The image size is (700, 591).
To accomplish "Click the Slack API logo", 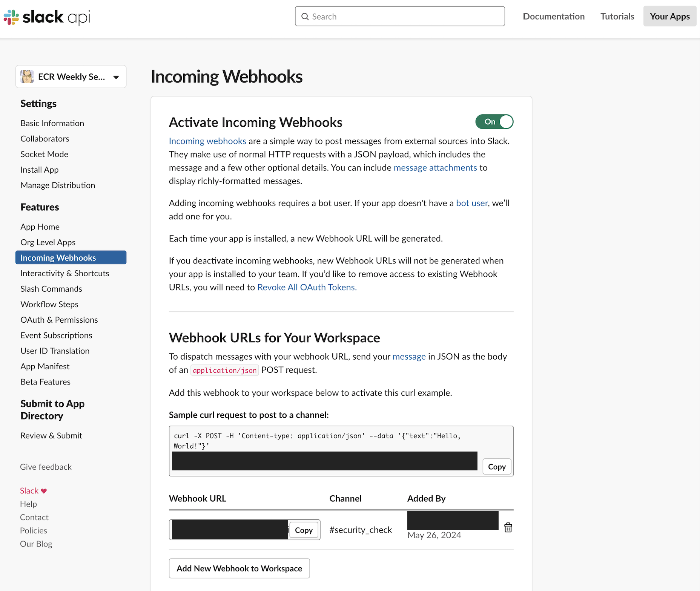I will (47, 17).
